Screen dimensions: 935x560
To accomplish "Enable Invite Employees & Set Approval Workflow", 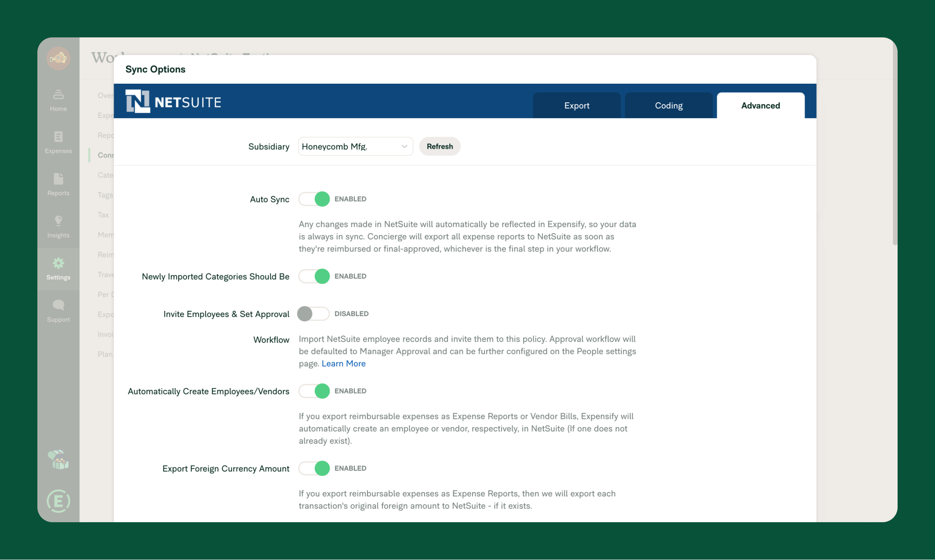I will click(x=313, y=314).
